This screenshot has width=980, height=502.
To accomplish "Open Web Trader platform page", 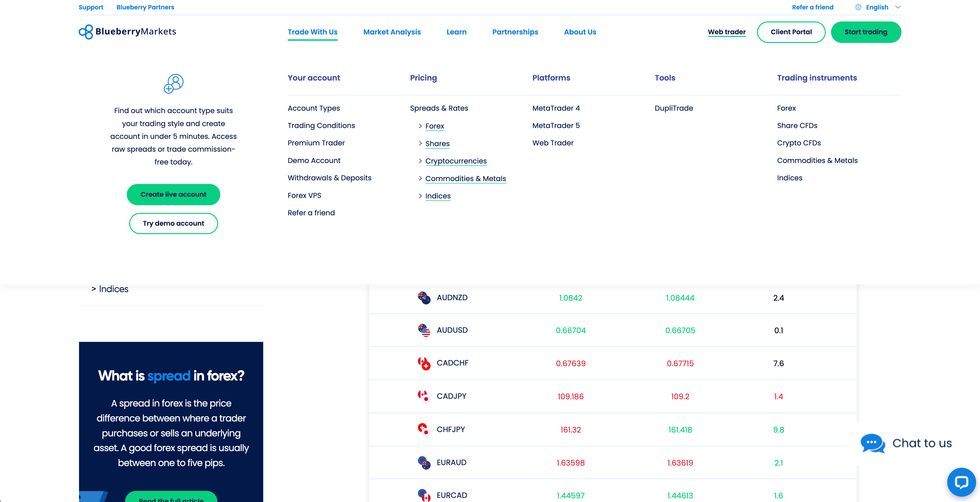I will click(553, 143).
